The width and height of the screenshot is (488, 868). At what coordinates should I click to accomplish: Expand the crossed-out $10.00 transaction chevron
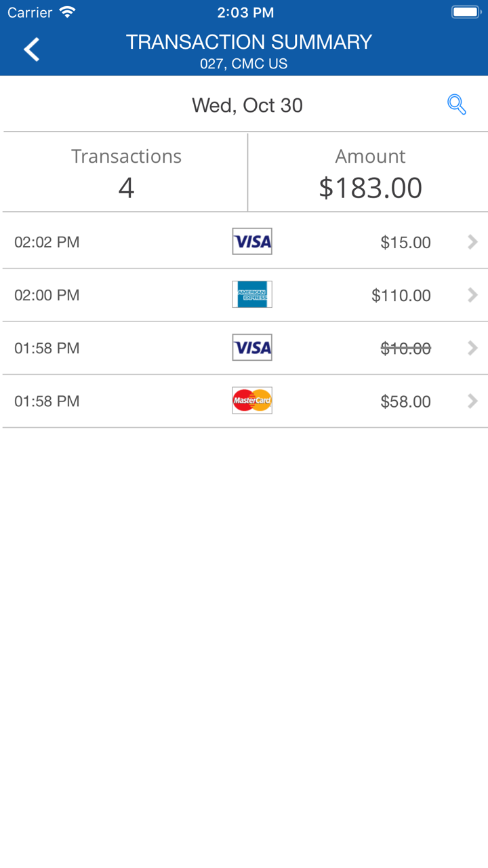tap(472, 348)
